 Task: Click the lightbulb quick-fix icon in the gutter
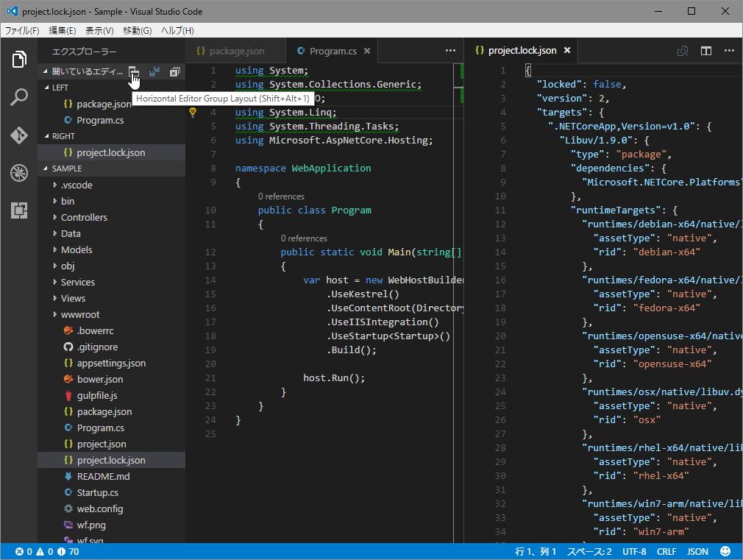(193, 113)
